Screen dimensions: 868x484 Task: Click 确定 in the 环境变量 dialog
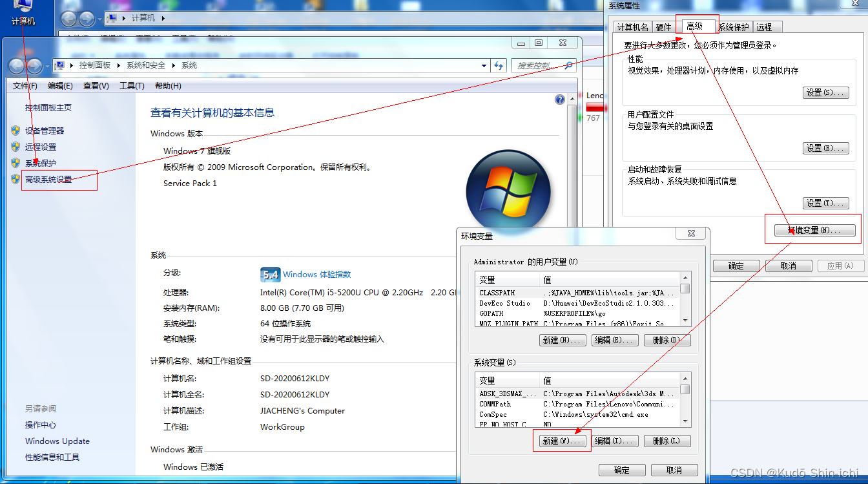tap(622, 470)
